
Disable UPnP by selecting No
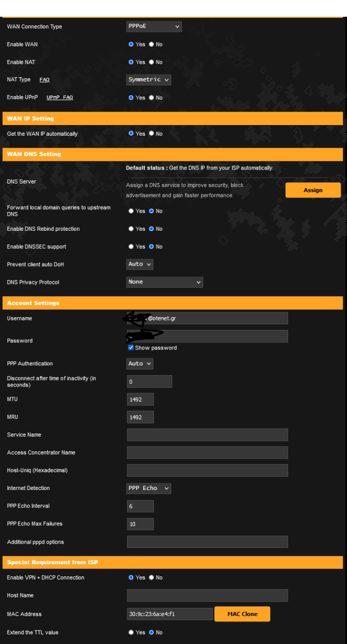tap(152, 98)
